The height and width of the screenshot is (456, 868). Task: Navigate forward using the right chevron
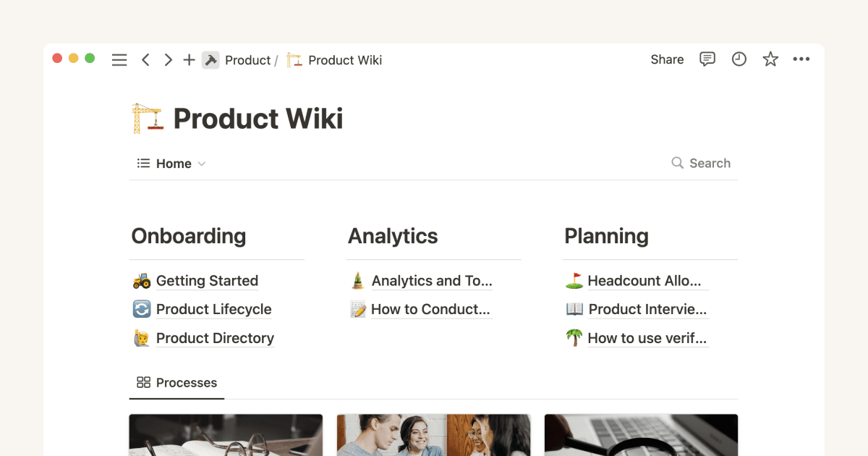click(x=168, y=59)
